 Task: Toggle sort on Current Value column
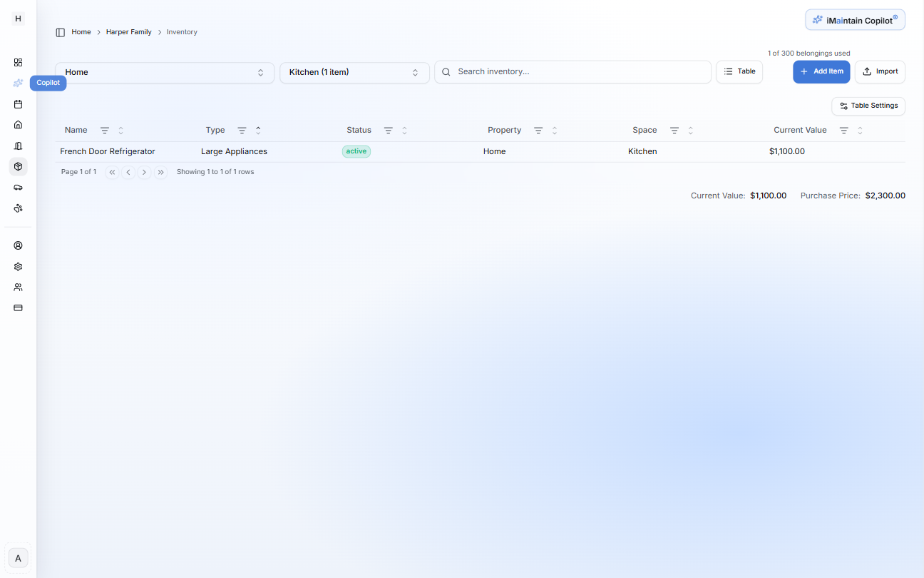pyautogui.click(x=859, y=130)
